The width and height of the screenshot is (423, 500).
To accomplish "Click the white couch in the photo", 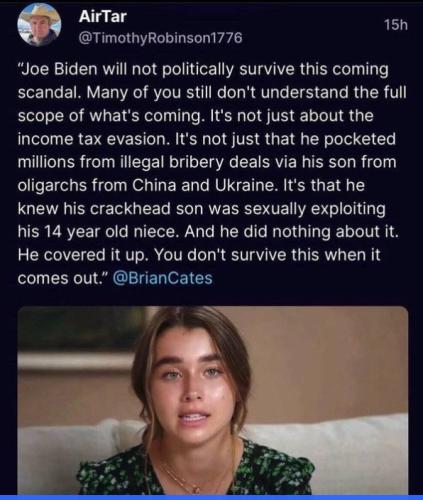I will click(x=333, y=450).
